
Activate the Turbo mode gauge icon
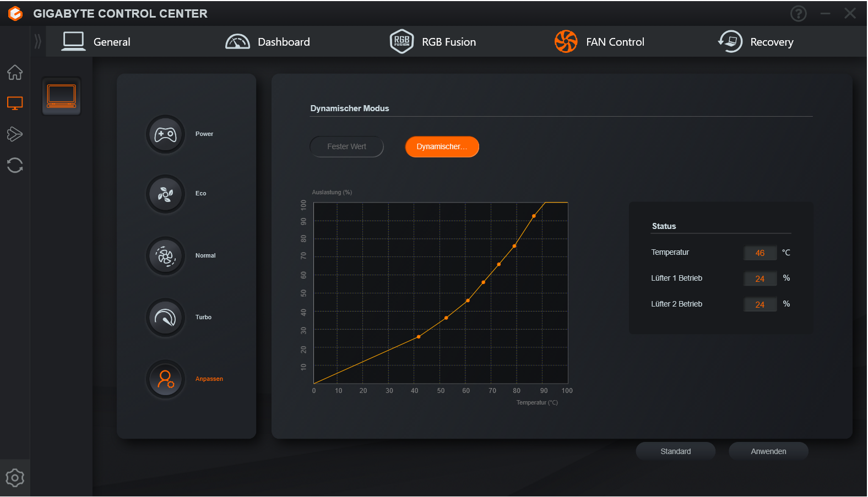point(165,318)
